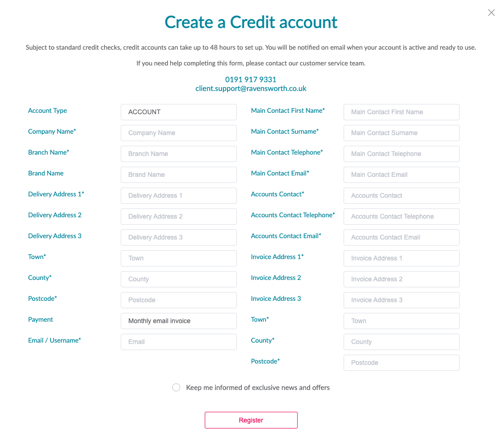Click into the Brand Name field
501x448 pixels.
click(178, 175)
